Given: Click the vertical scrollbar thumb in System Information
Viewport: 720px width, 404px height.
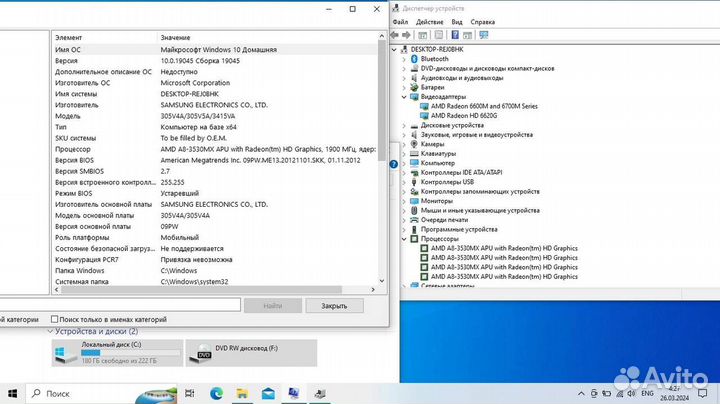Looking at the screenshot, I should (x=382, y=100).
